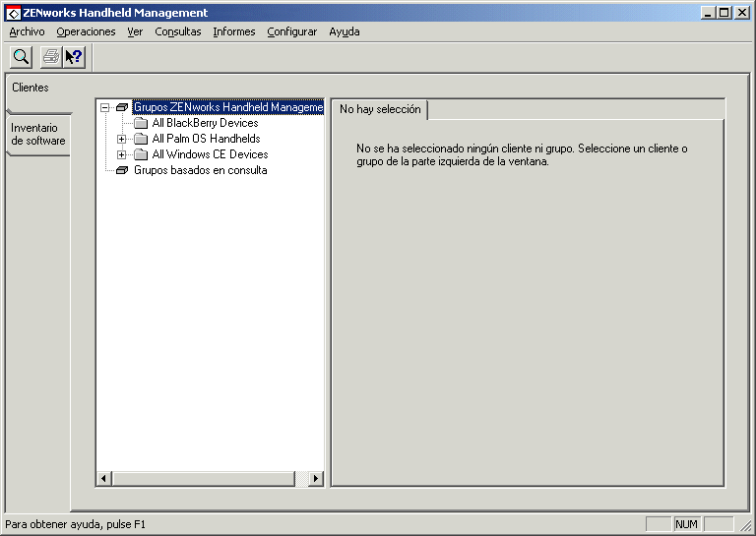Click the horizontal scrollbar thumb in tree
Image resolution: width=756 pixels, height=536 pixels.
click(x=203, y=479)
